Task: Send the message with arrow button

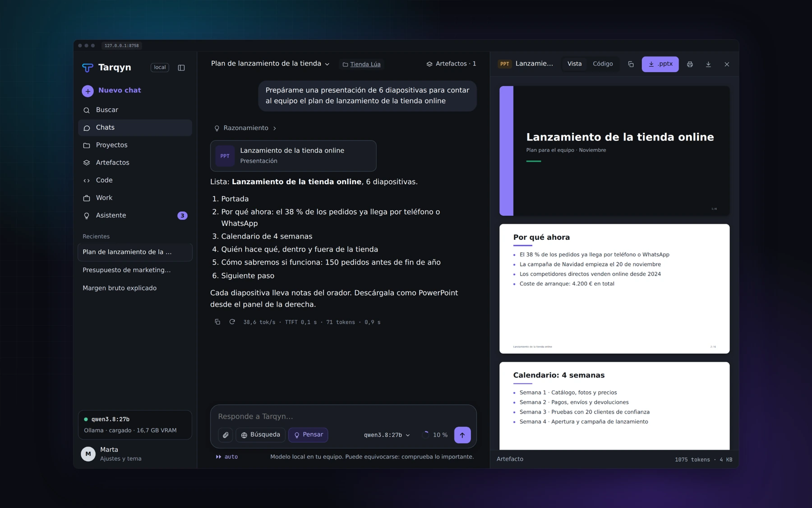Action: [x=462, y=435]
